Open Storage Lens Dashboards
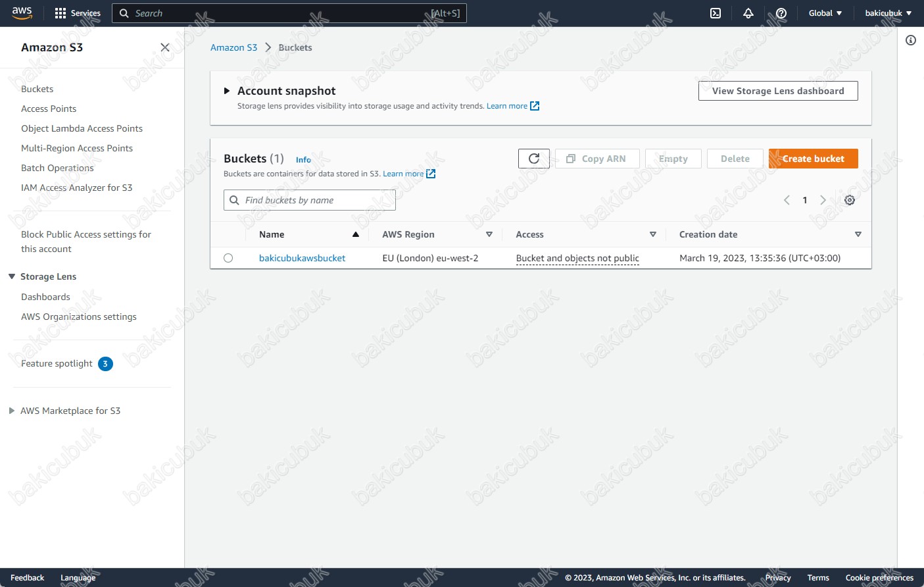924x587 pixels. 45,297
